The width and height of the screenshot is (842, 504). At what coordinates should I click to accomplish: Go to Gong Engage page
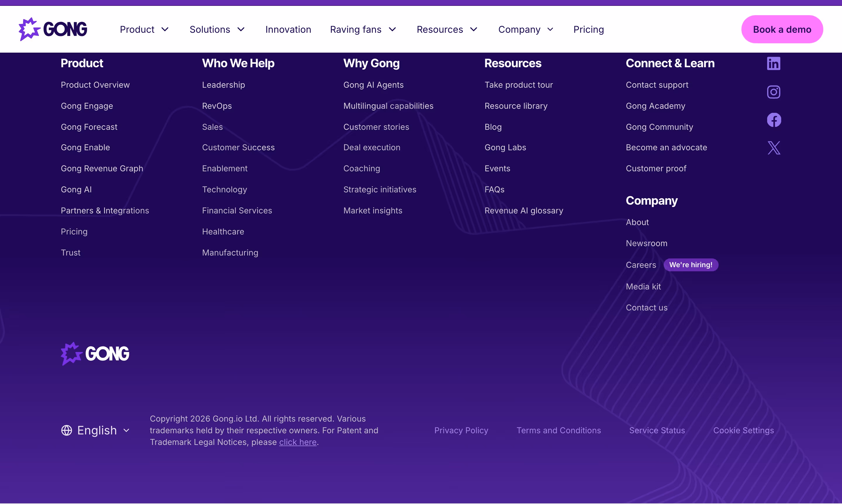(87, 106)
